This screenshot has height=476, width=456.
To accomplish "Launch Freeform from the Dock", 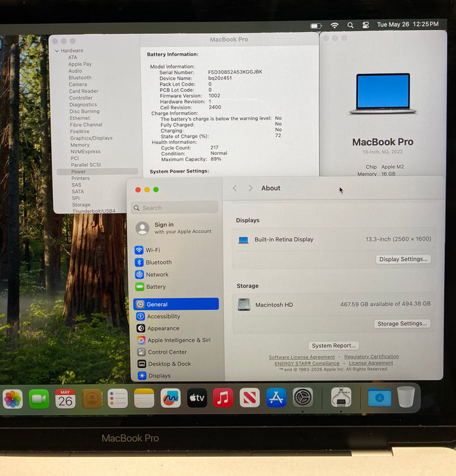I will (170, 398).
